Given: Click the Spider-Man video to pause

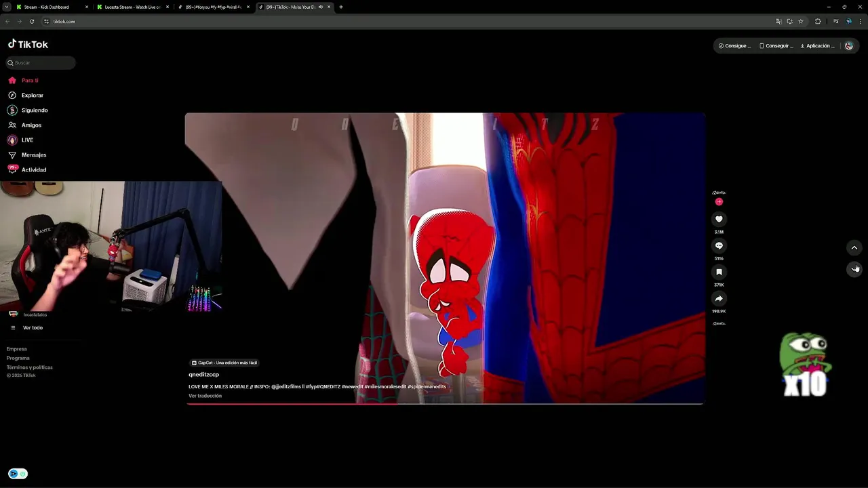Looking at the screenshot, I should 445,258.
